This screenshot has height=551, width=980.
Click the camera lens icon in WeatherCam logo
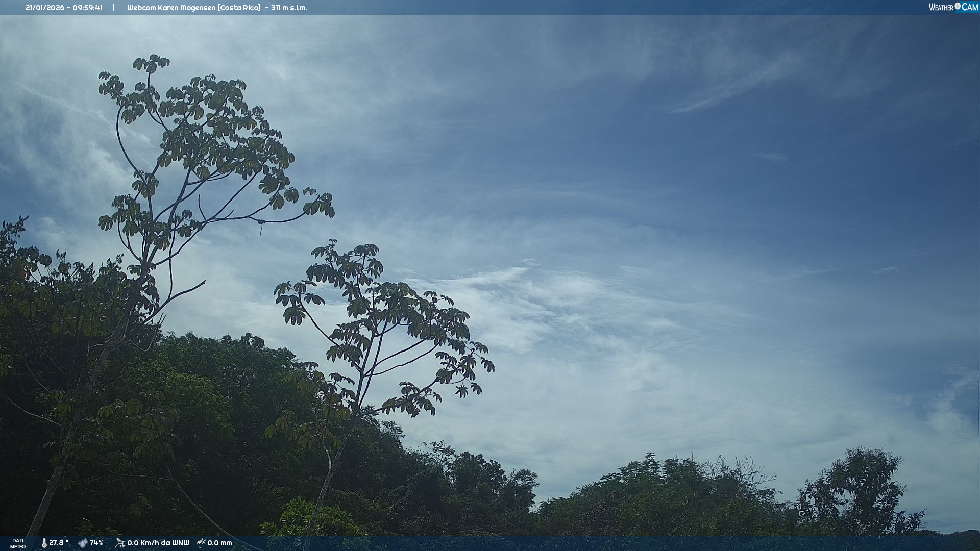pos(958,6)
